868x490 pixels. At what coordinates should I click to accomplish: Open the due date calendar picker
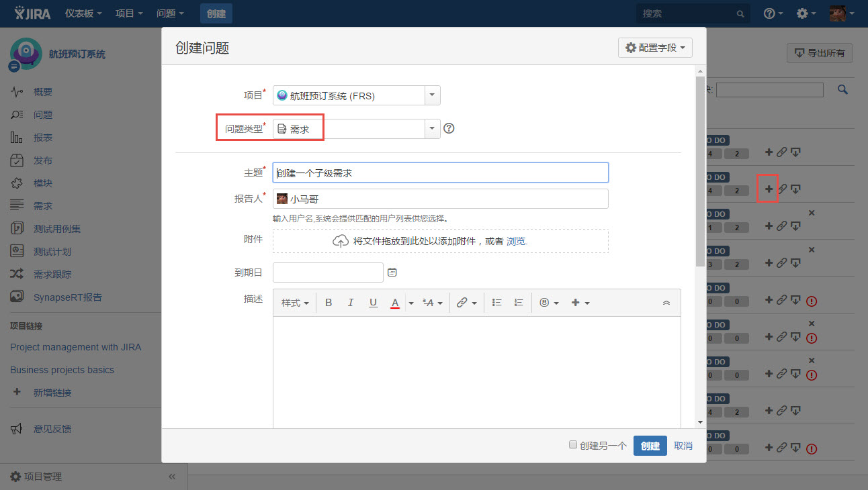(392, 273)
